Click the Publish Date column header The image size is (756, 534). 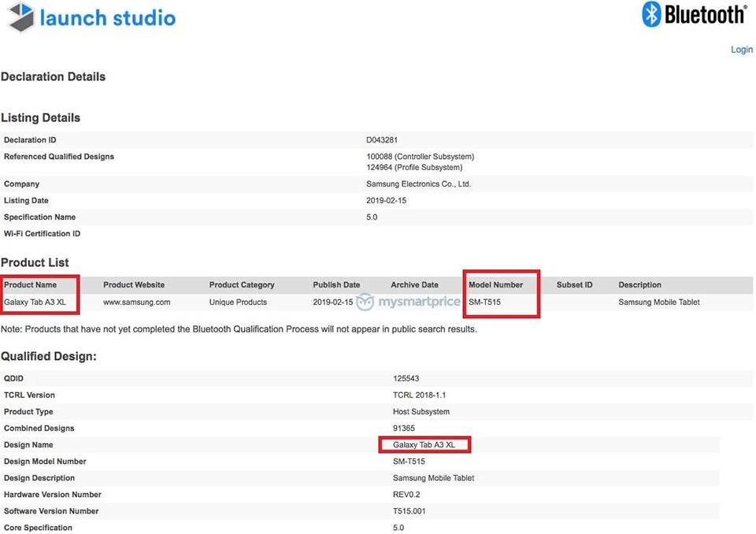(336, 284)
